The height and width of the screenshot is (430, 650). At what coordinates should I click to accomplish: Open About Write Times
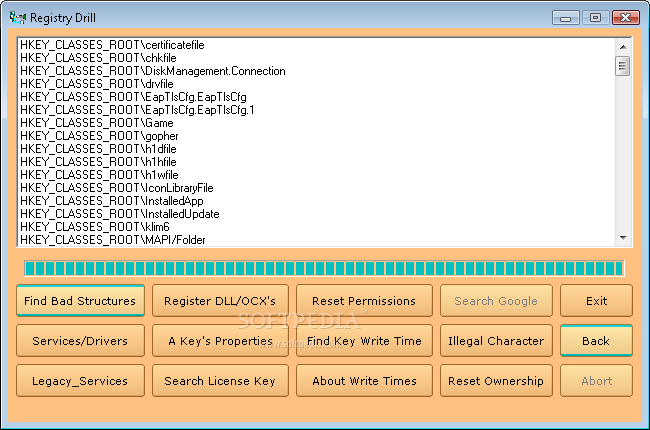coord(364,381)
